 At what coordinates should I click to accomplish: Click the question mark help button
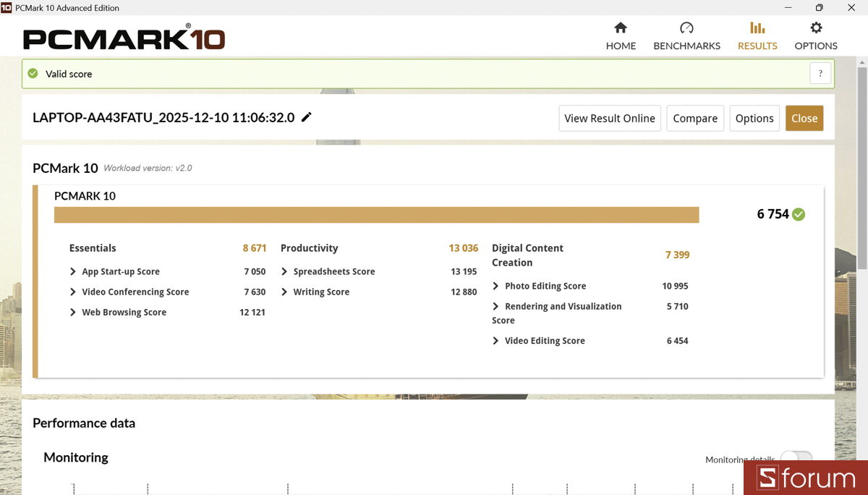[x=820, y=73]
